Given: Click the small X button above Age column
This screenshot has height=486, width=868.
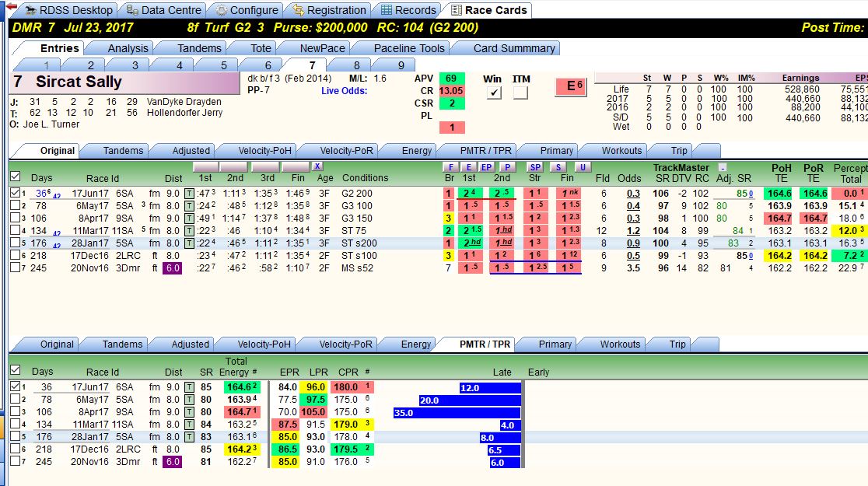Looking at the screenshot, I should 317,166.
